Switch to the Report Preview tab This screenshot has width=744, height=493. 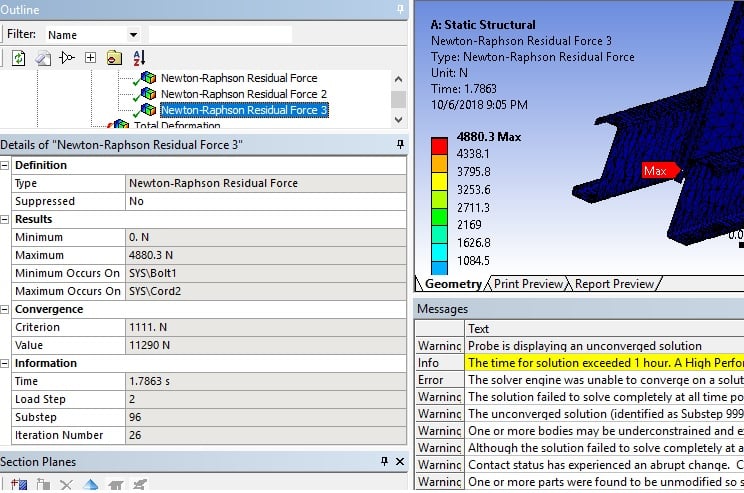pyautogui.click(x=614, y=284)
